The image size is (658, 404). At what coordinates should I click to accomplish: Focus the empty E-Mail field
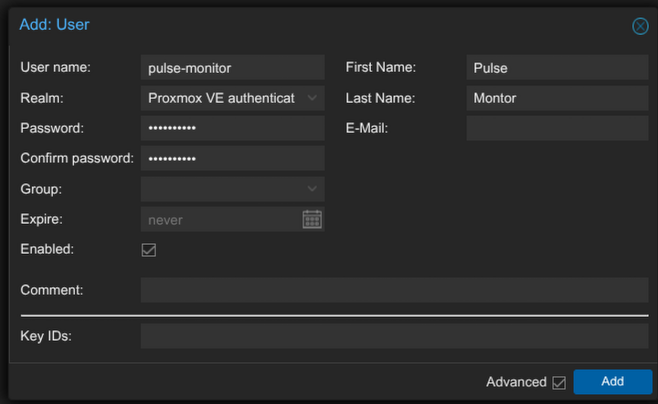pos(557,128)
